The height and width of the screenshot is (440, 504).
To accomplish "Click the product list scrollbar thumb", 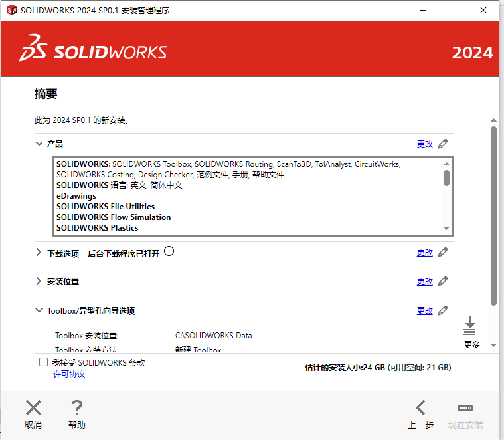I will pyautogui.click(x=446, y=178).
